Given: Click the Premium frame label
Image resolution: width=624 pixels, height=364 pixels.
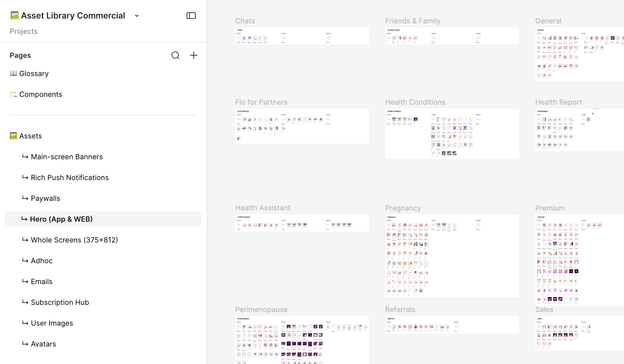Looking at the screenshot, I should 550,208.
